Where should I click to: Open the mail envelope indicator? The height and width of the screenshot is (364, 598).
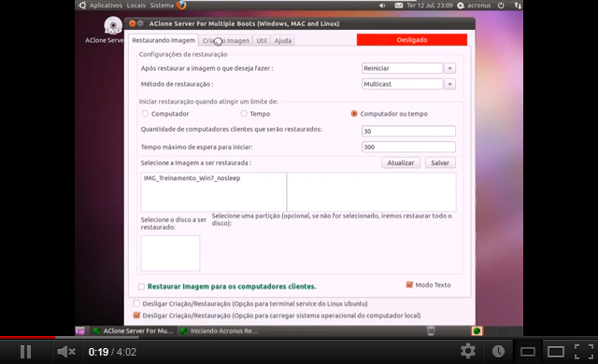coord(399,6)
